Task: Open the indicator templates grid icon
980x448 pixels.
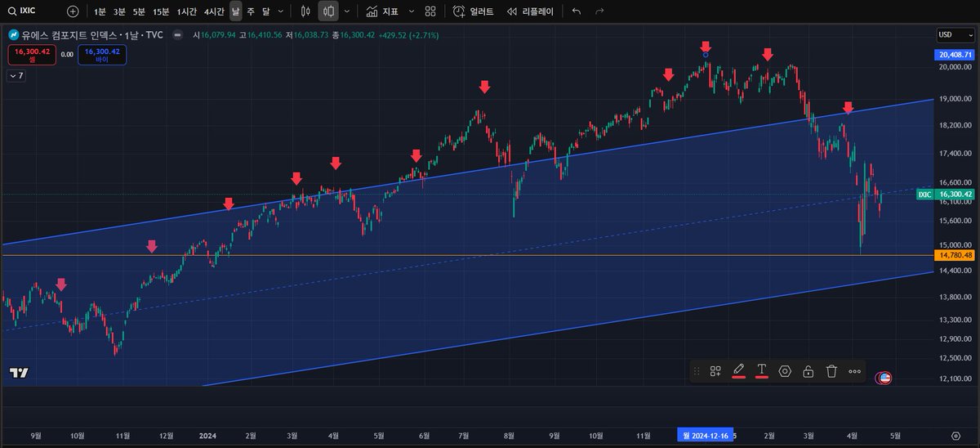Action: [x=430, y=11]
